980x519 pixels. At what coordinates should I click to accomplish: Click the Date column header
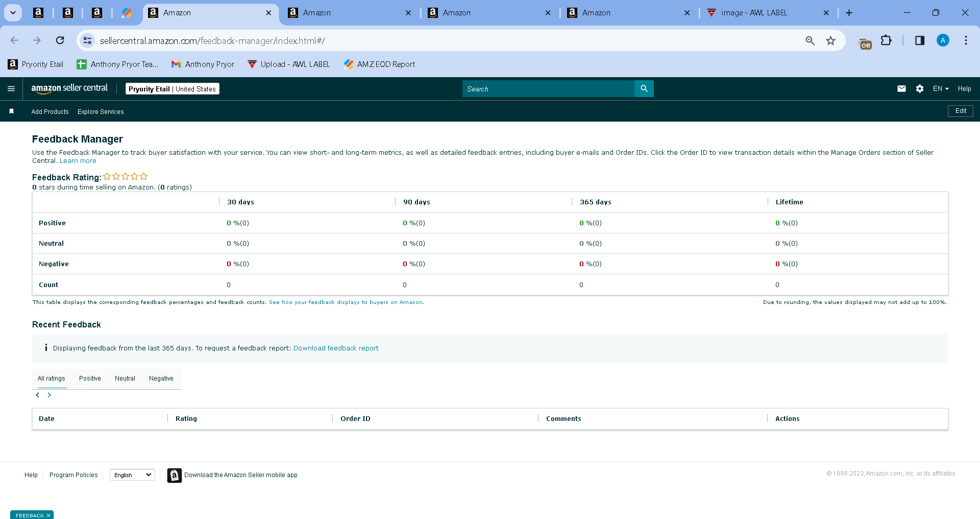[x=46, y=419]
